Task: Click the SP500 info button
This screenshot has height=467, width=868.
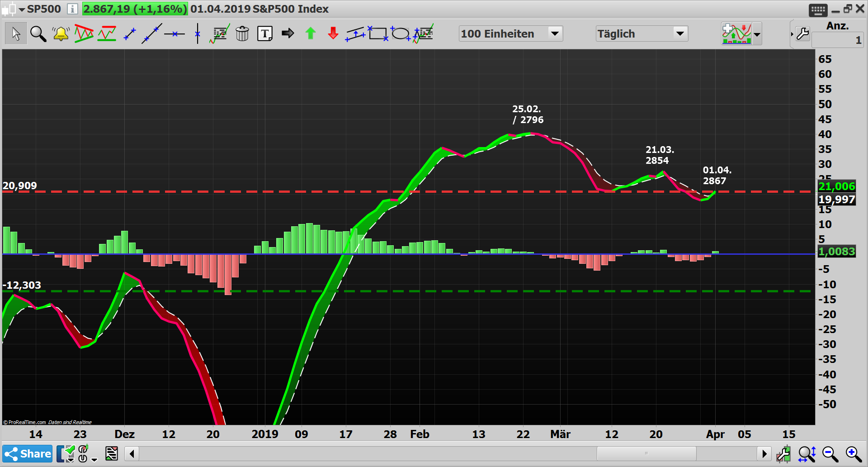Action: 72,9
